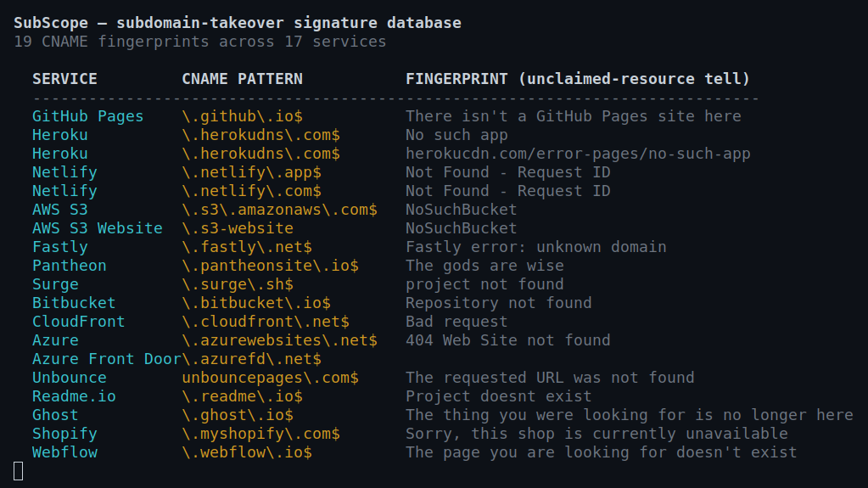
Task: Click 'Project doesnt exist' fingerprint
Action: [498, 396]
